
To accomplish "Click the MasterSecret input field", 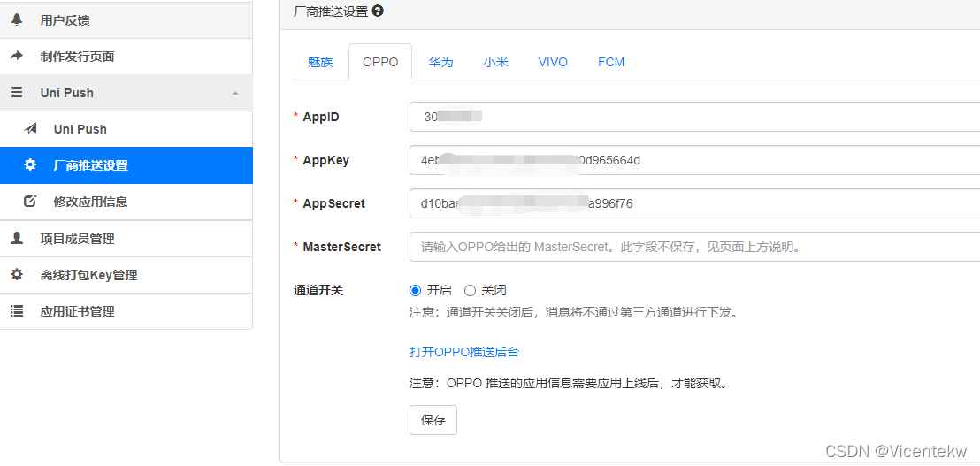I will click(x=694, y=247).
